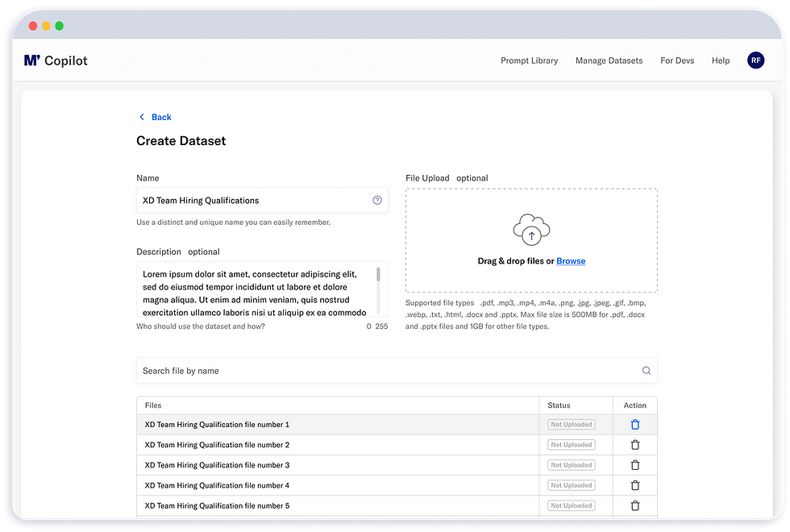This screenshot has width=790, height=532.
Task: Open the RF user avatar
Action: pos(755,60)
